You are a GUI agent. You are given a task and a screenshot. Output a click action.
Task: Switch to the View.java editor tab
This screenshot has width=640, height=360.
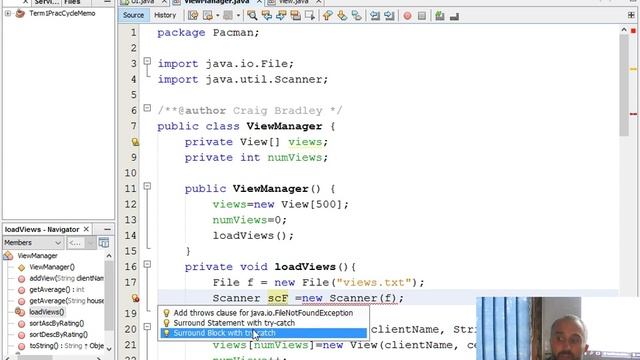(293, 2)
